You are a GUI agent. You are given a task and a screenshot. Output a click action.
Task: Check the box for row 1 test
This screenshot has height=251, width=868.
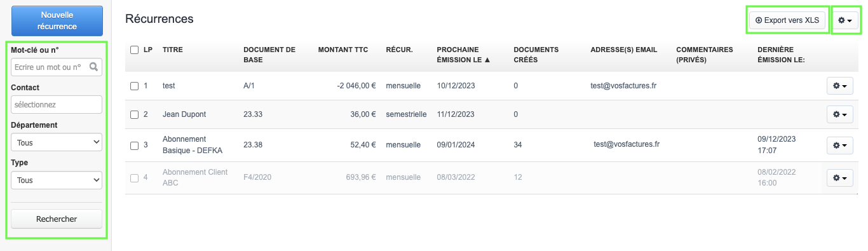134,86
